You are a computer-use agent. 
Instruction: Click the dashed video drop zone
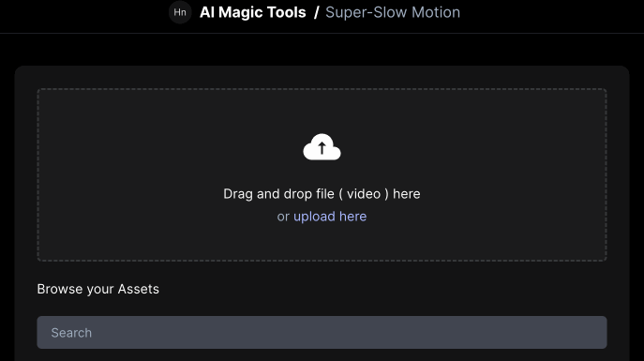(x=322, y=174)
